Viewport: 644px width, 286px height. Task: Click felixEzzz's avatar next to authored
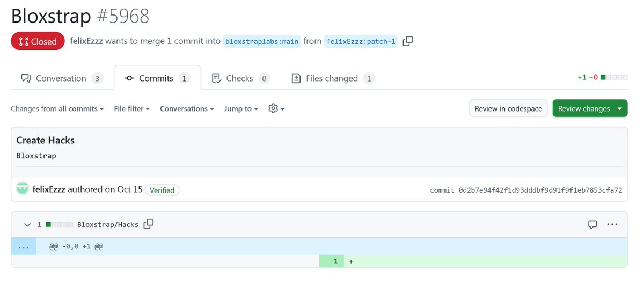22,189
